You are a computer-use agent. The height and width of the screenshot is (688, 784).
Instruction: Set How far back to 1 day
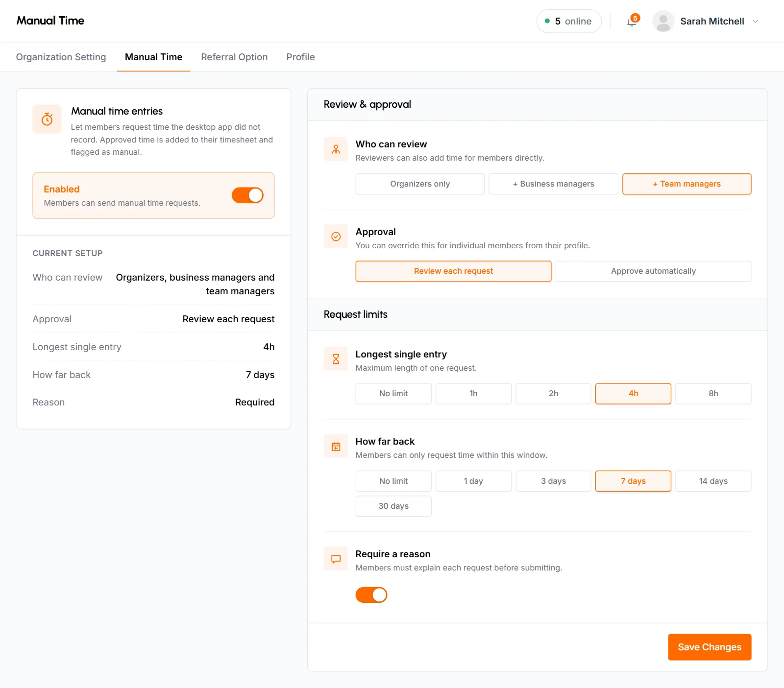(473, 481)
